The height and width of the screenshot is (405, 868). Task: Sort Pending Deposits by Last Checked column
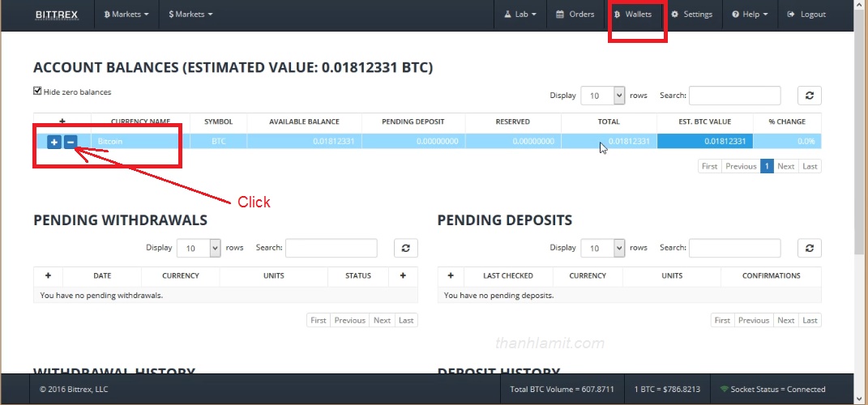(508, 275)
